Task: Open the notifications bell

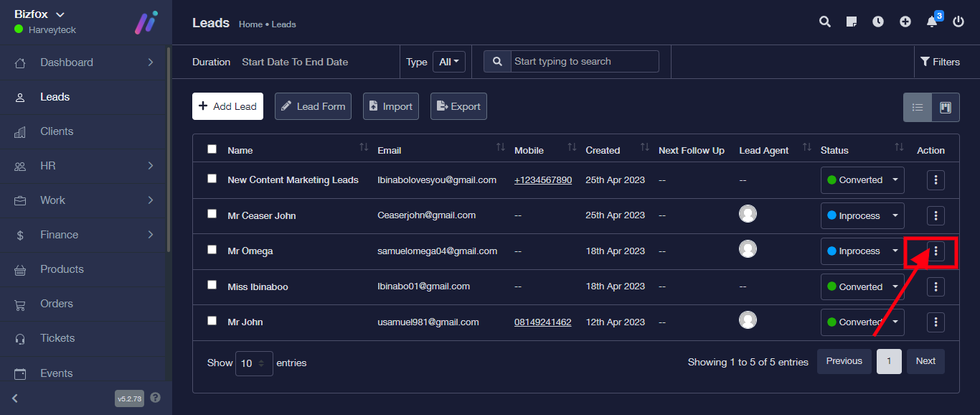Action: (932, 22)
